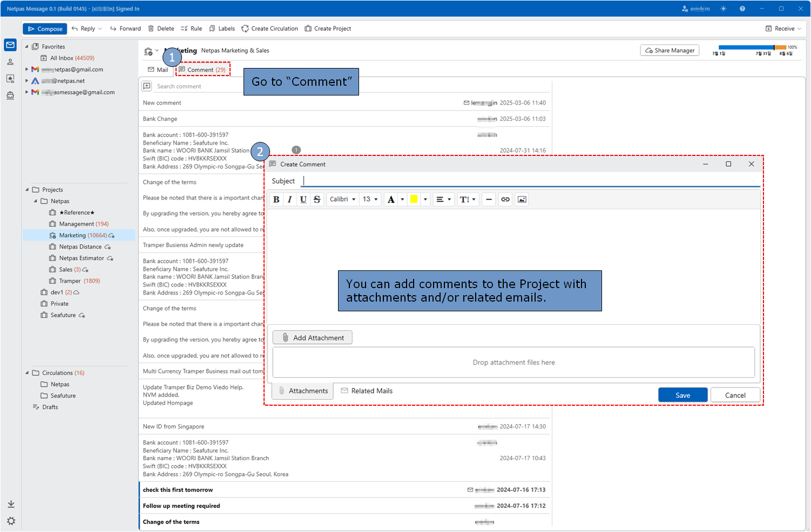
Task: Open the line spacing dropdown
Action: 468,199
